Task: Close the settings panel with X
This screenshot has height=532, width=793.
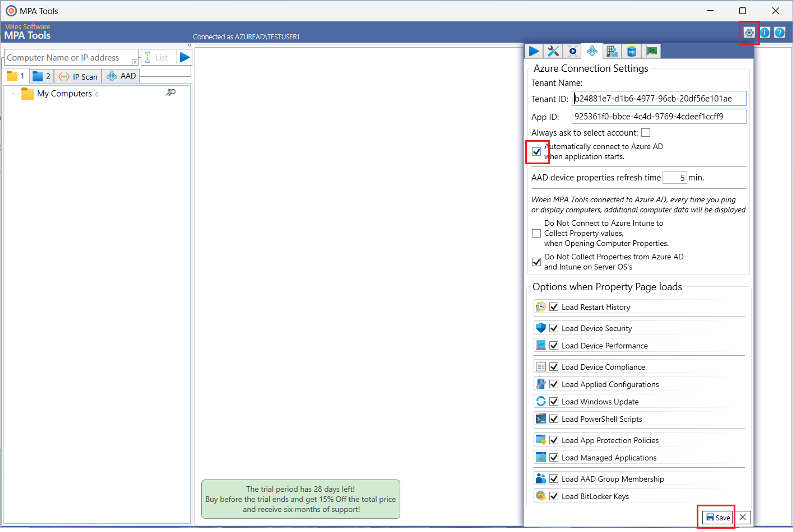Action: tap(742, 517)
